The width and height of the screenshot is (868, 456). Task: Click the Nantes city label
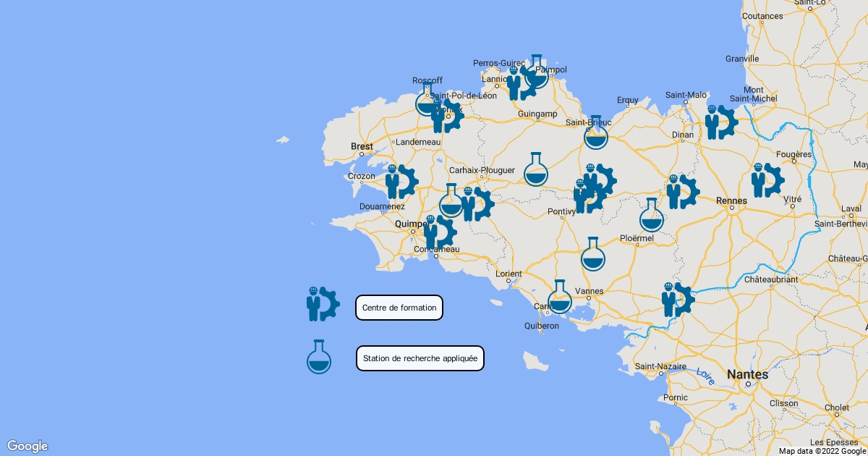click(747, 375)
